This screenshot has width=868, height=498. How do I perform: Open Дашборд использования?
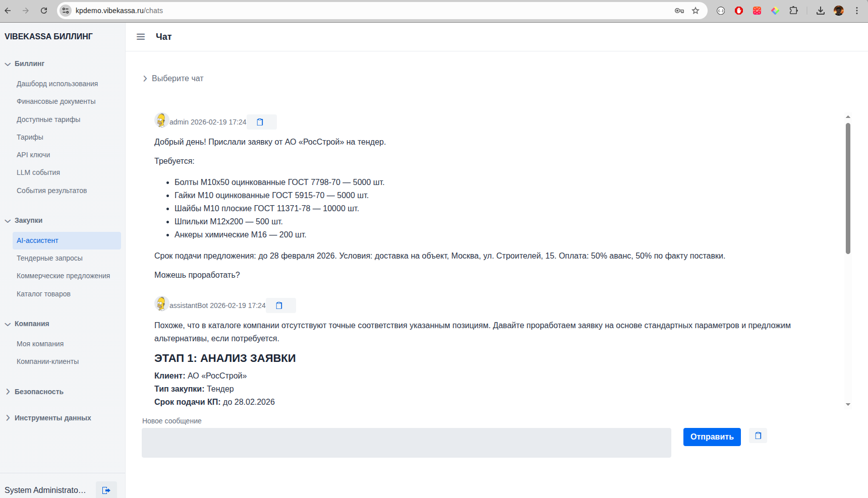57,84
